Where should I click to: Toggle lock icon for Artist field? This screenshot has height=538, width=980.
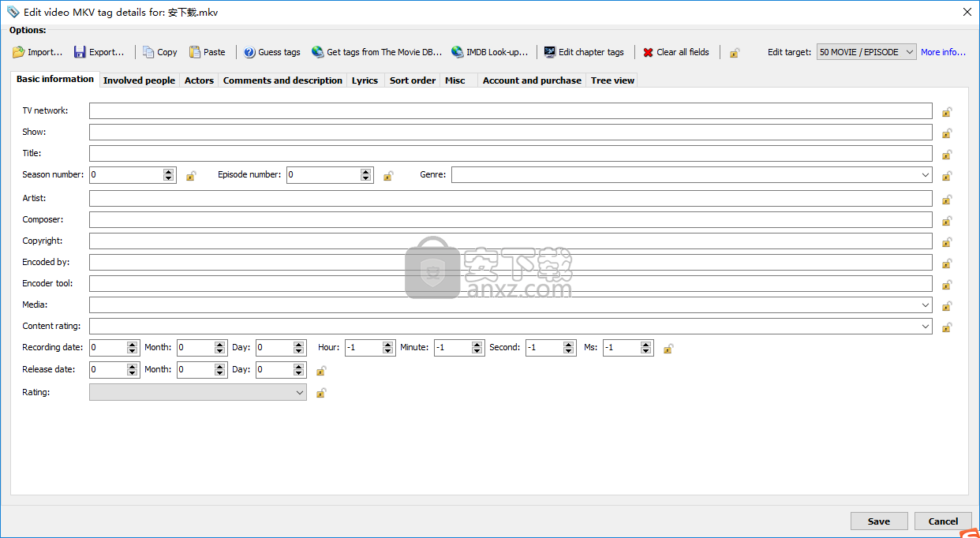coord(947,200)
